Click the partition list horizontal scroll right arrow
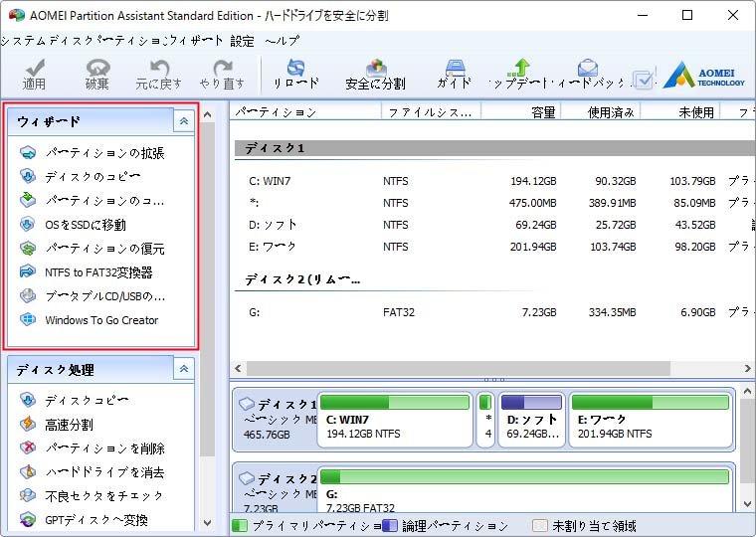Viewport: 756px width, 537px height. tap(747, 369)
